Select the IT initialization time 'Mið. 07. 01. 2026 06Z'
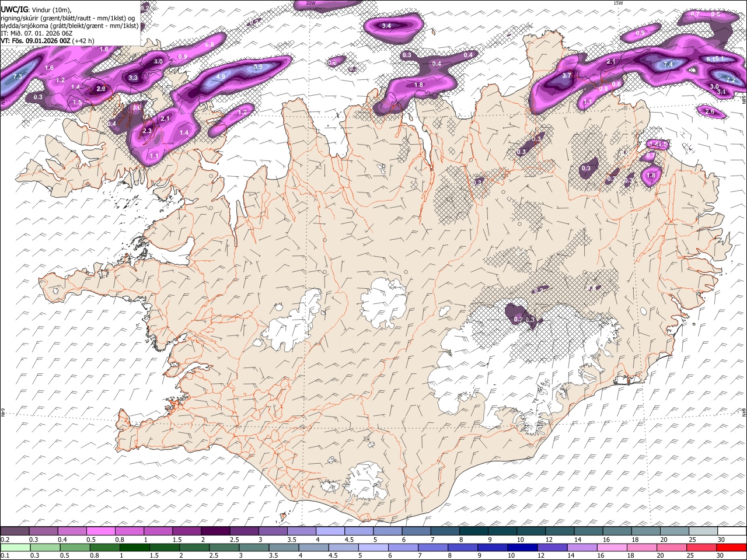This screenshot has height=560, width=747. [x=41, y=33]
